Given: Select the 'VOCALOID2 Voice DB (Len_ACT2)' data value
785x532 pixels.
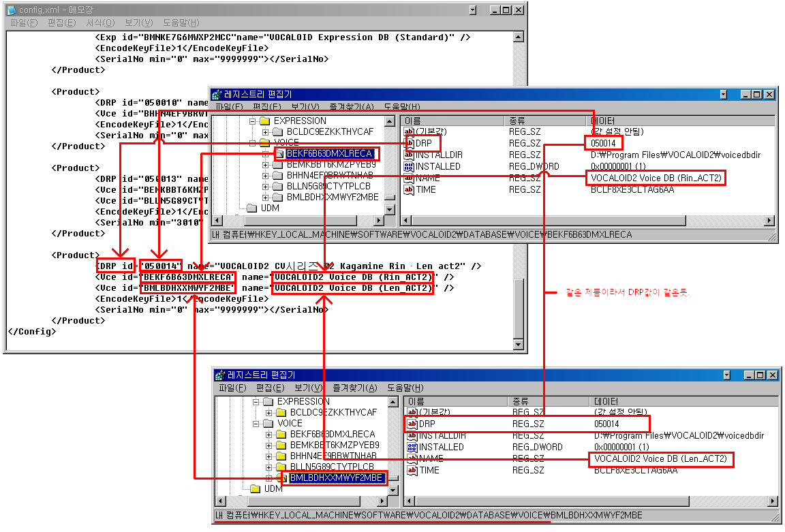Looking at the screenshot, I should tap(660, 459).
